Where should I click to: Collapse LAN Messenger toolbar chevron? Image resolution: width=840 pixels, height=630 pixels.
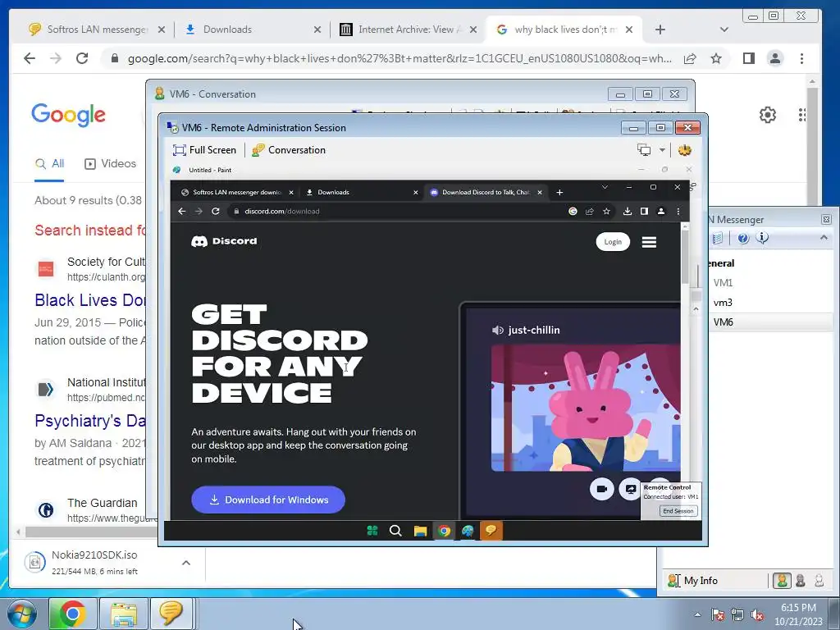[824, 237]
